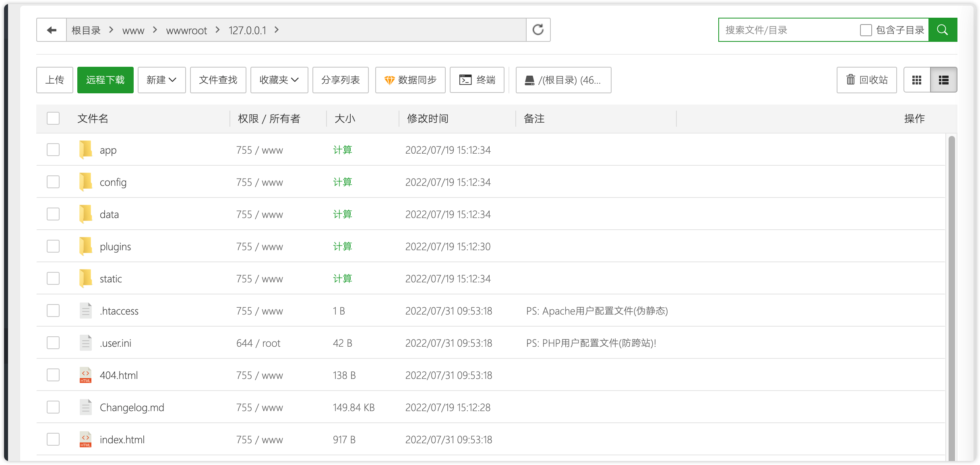Viewport: 980px width, 465px height.
Task: Expand chevron after 127.0.0.1 breadcrumb
Action: click(x=277, y=30)
